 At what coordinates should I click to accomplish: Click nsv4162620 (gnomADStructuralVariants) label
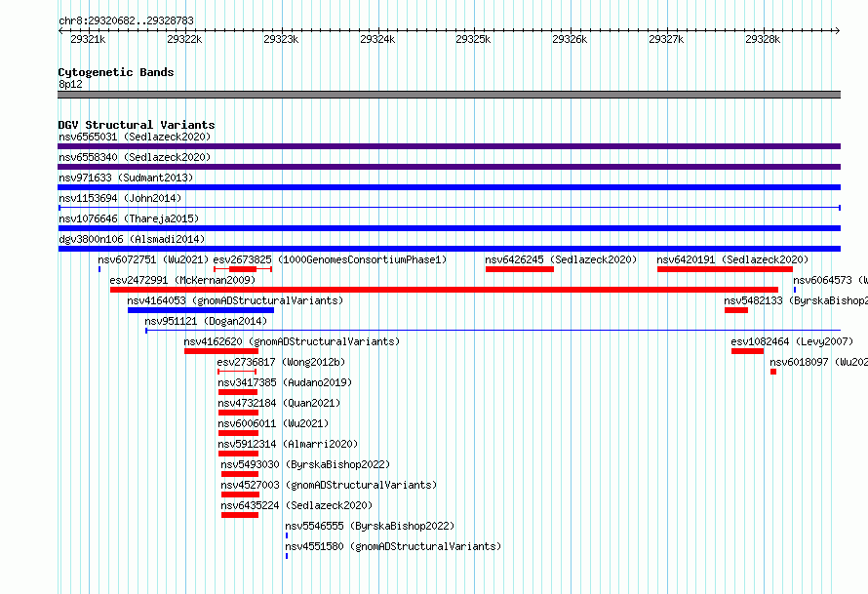click(292, 341)
